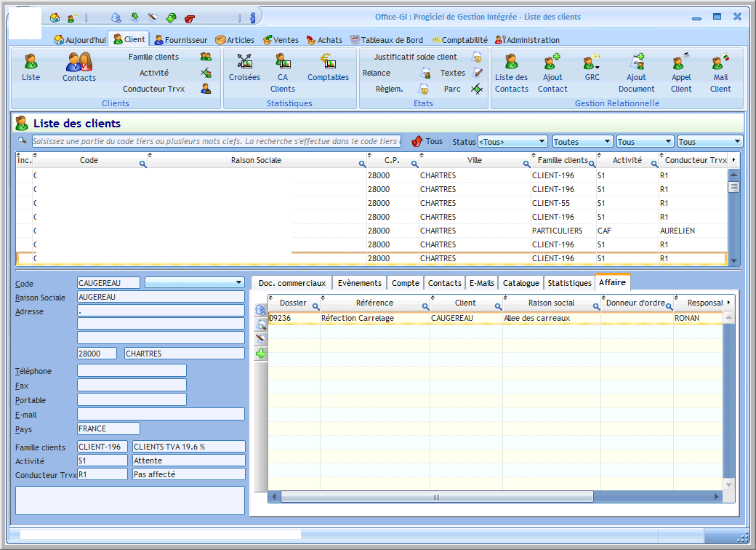Screen dimensions: 756x550
Task: Sort by Famille clients column header
Action: click(563, 160)
